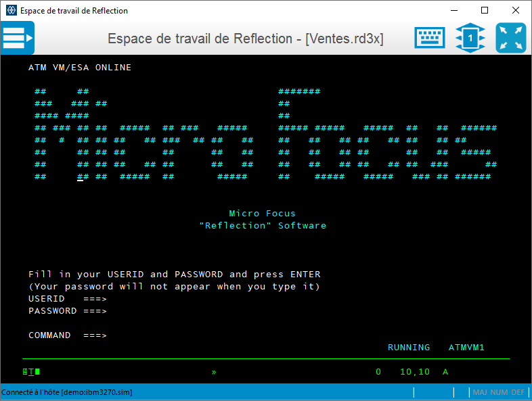Viewport: 532px width, 401px height.
Task: Click the double chevron status indicator
Action: coord(214,372)
